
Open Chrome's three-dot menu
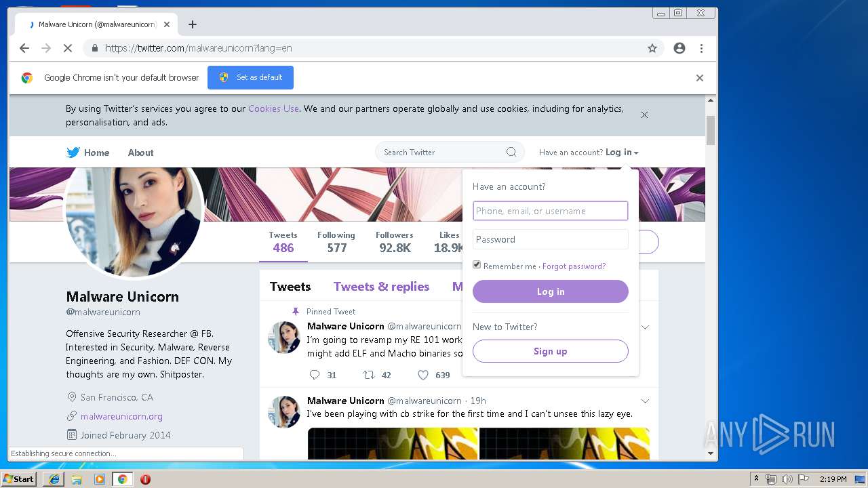[701, 48]
